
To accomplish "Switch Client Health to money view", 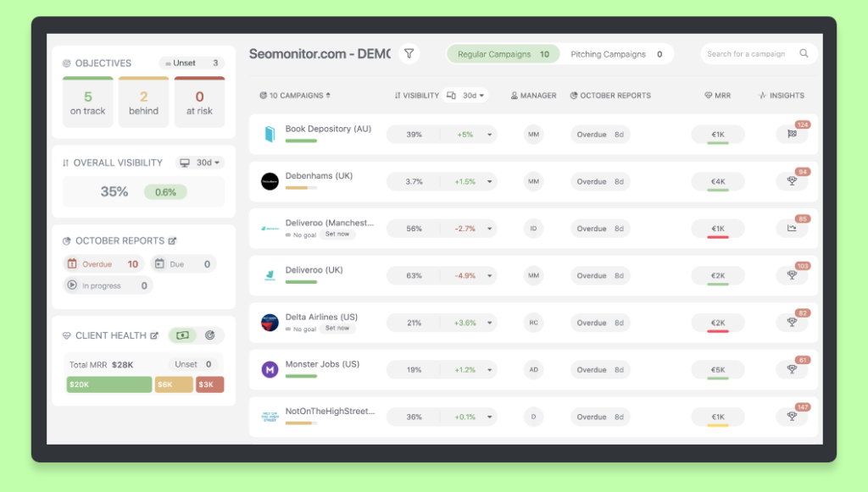I will (x=182, y=335).
